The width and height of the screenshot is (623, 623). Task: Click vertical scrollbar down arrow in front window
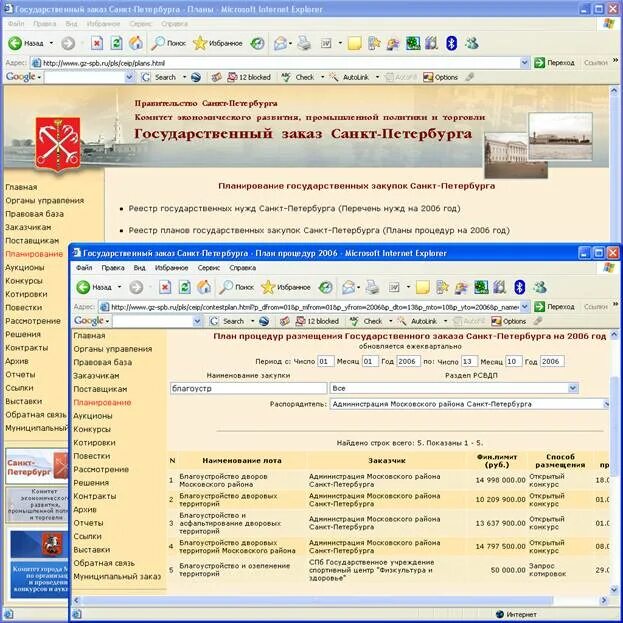click(x=613, y=589)
